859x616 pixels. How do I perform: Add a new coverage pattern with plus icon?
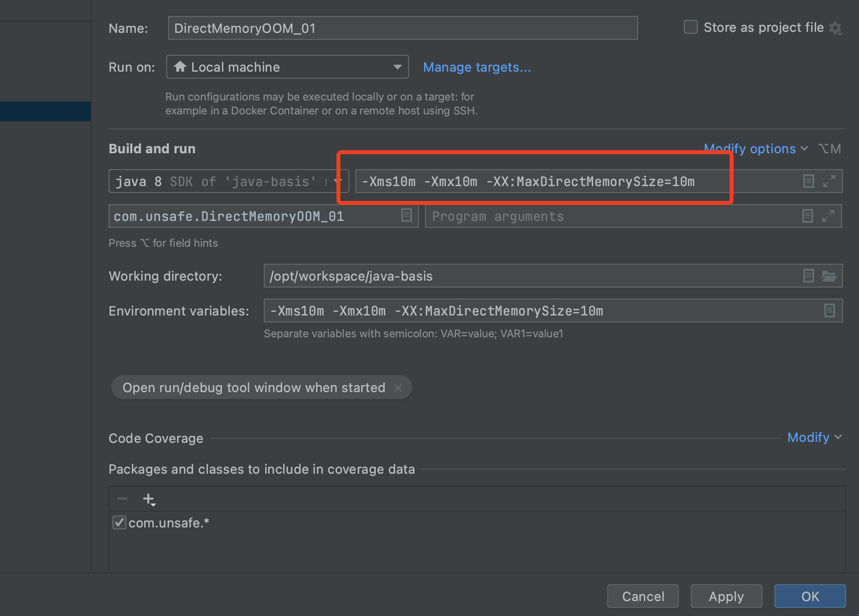[149, 499]
